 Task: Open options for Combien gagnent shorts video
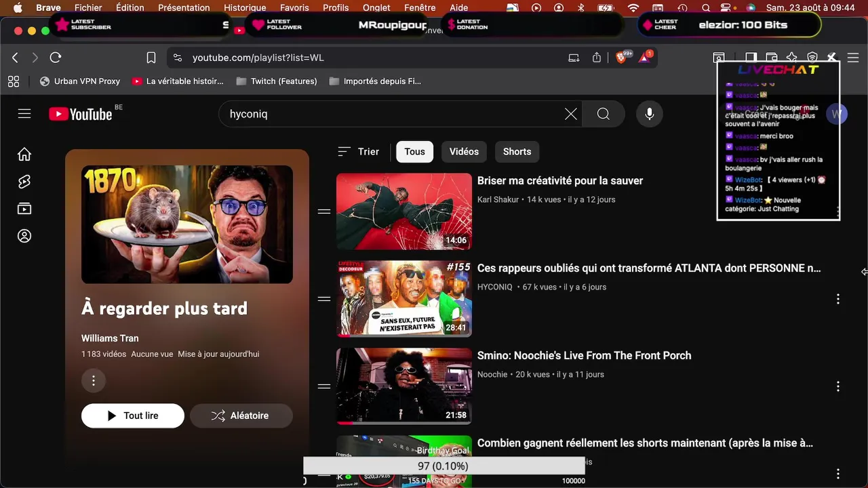tap(838, 474)
